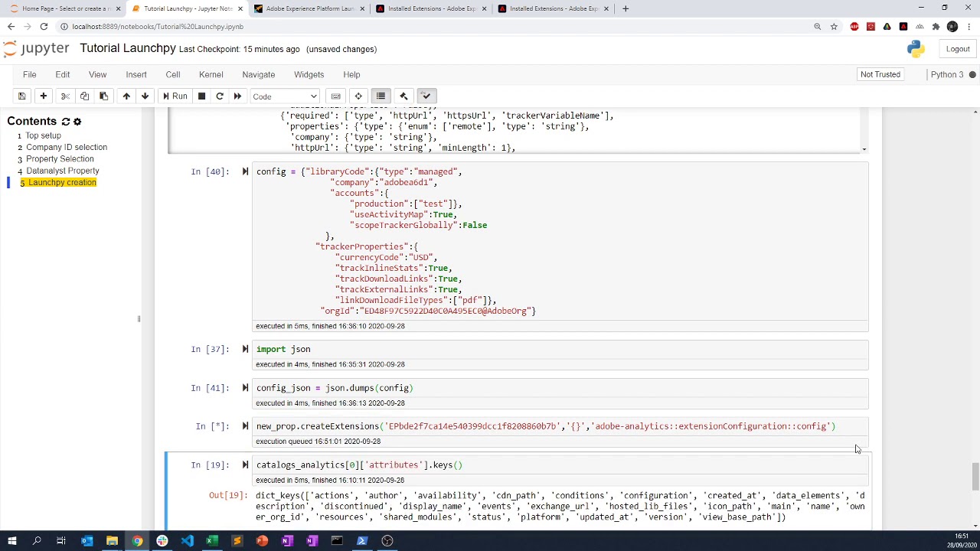Open the Chrome three-dot menu

[x=969, y=27]
